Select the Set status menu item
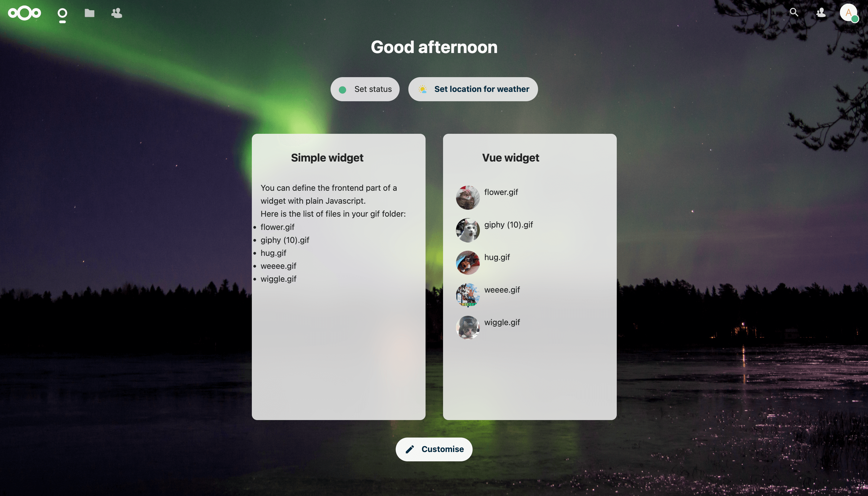868x496 pixels. 365,89
